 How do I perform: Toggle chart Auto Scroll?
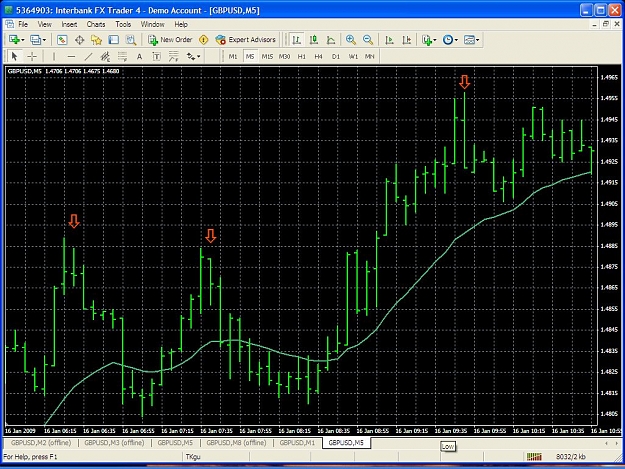tap(389, 39)
